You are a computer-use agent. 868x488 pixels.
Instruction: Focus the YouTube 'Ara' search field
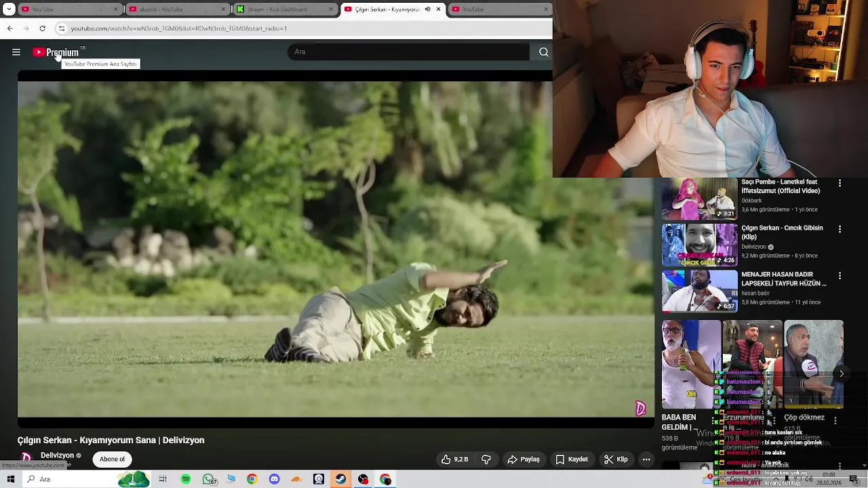click(409, 52)
